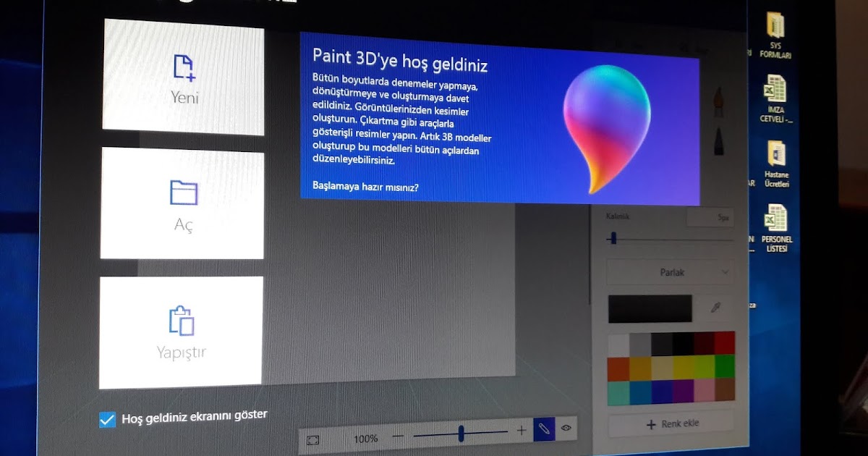Image resolution: width=868 pixels, height=456 pixels.
Task: Select the turquoise color swatch
Action: click(x=618, y=392)
